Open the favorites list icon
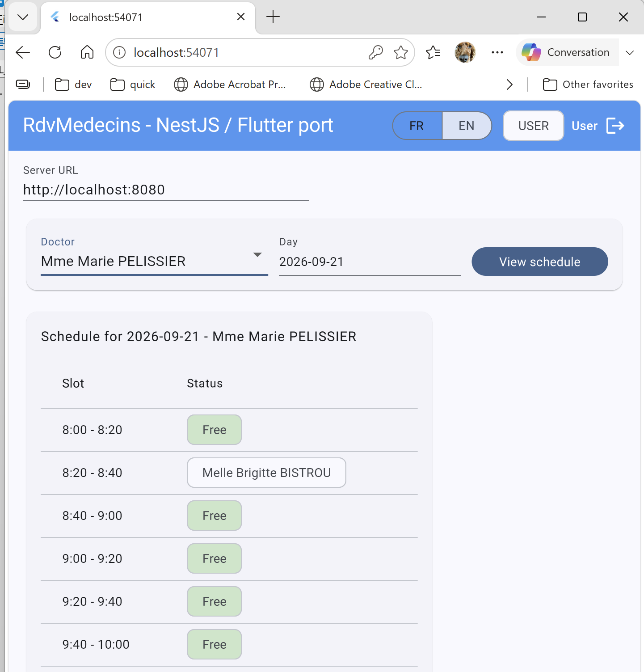The height and width of the screenshot is (672, 644). [x=433, y=52]
